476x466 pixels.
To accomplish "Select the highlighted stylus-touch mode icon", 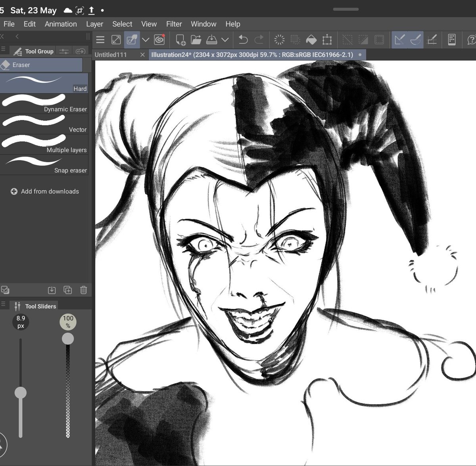I will (132, 40).
